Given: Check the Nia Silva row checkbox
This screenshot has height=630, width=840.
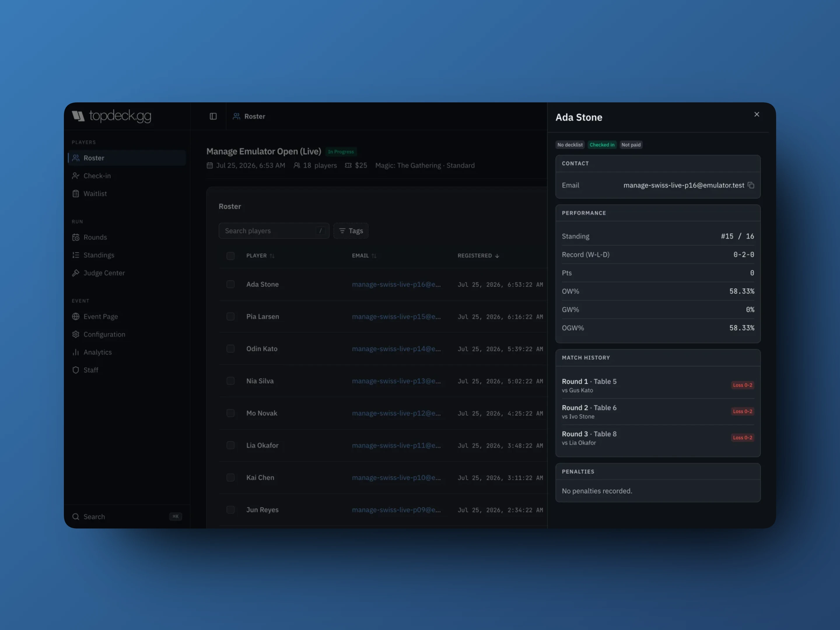Looking at the screenshot, I should point(230,381).
